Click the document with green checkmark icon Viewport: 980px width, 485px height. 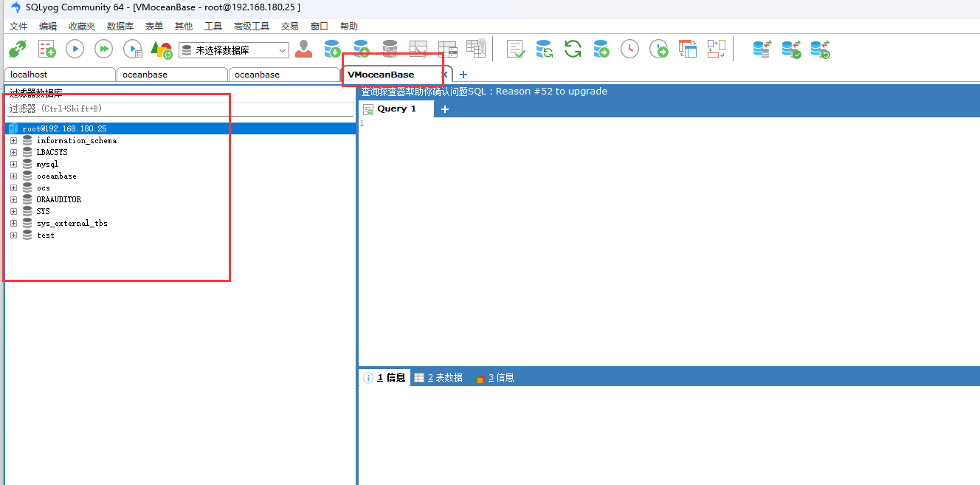pos(516,49)
